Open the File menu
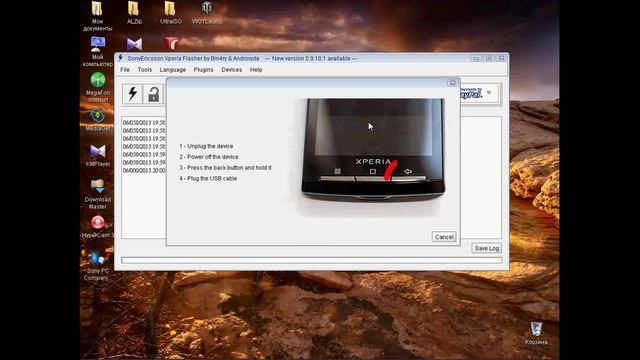The width and height of the screenshot is (640, 360). tap(125, 70)
